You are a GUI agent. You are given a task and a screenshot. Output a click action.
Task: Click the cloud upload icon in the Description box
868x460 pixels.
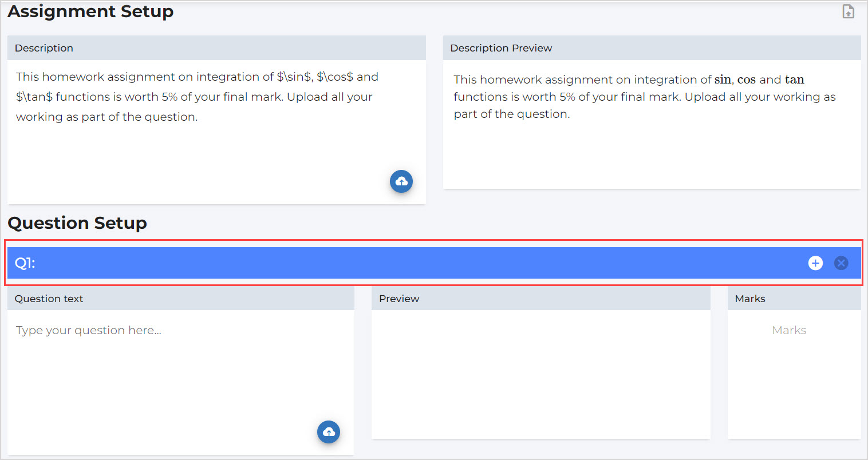click(401, 181)
